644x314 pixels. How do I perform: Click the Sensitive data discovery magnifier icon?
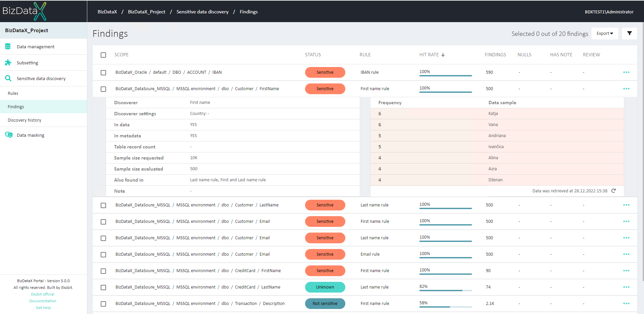[8, 78]
